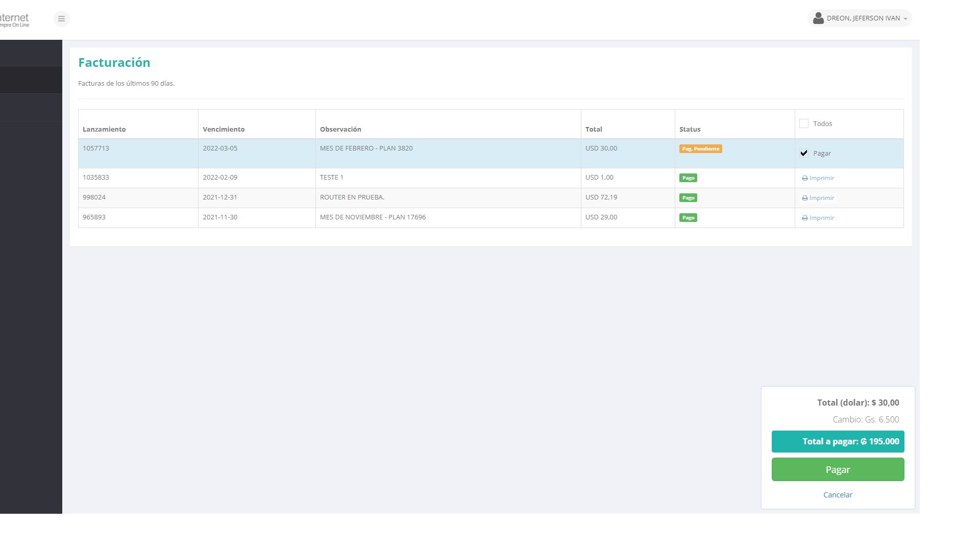Click invoice number 1057713
Image resolution: width=980 pixels, height=551 pixels.
pyautogui.click(x=96, y=148)
